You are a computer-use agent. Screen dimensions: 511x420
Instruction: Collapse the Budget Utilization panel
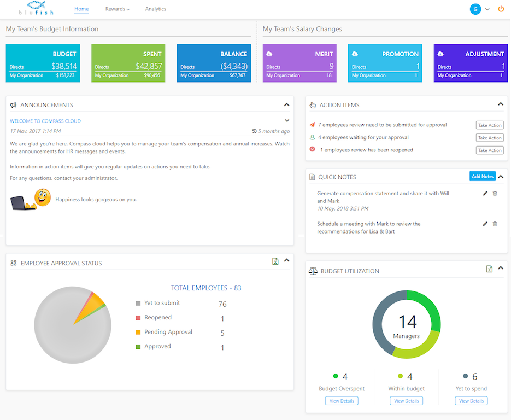(501, 268)
